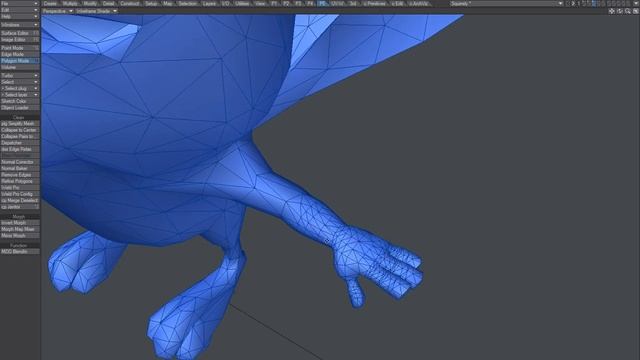This screenshot has width=640, height=360.
Task: Open the Windows dropdown
Action: pos(20,25)
